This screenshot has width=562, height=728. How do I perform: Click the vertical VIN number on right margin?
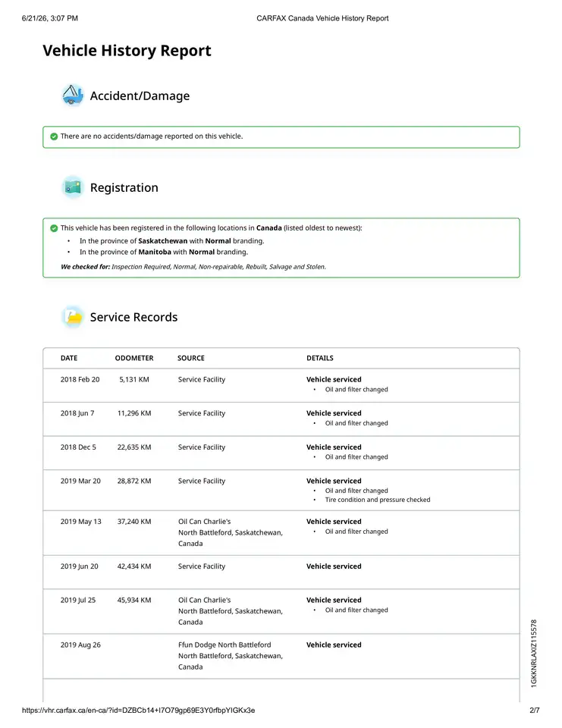click(x=534, y=653)
